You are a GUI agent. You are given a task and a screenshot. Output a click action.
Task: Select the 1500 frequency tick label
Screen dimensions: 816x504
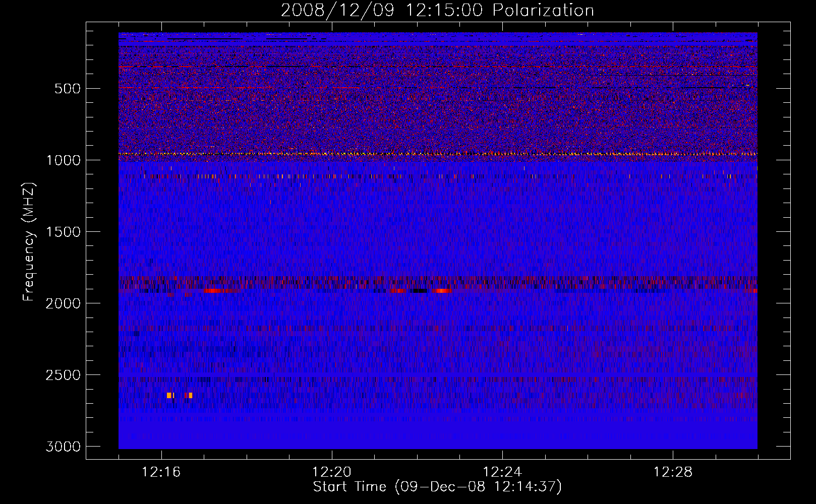tap(63, 232)
